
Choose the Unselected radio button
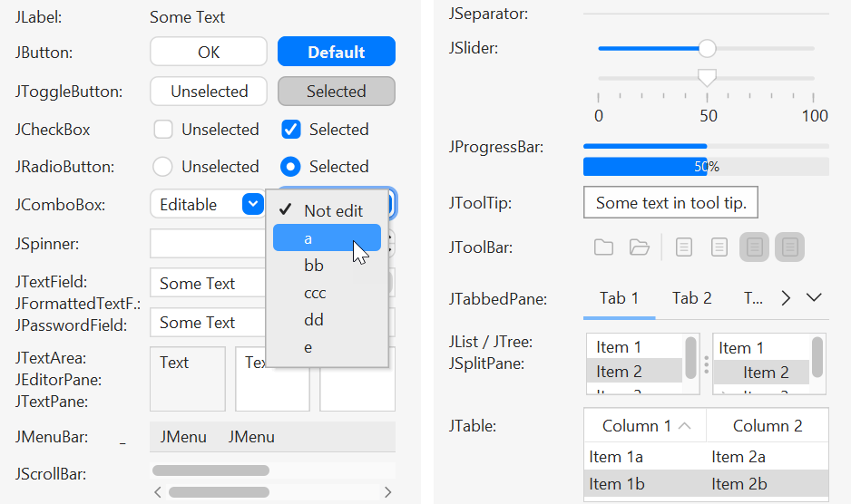pos(162,167)
